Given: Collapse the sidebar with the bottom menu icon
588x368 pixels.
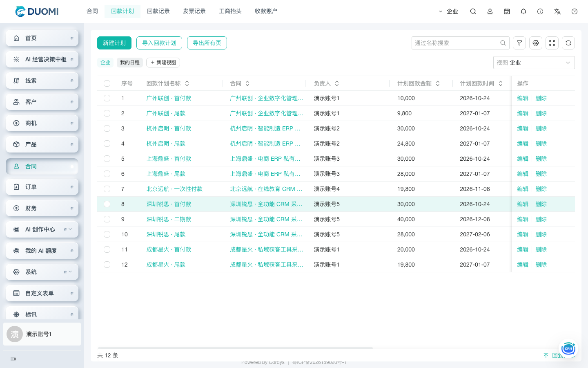Looking at the screenshot, I should 13,359.
